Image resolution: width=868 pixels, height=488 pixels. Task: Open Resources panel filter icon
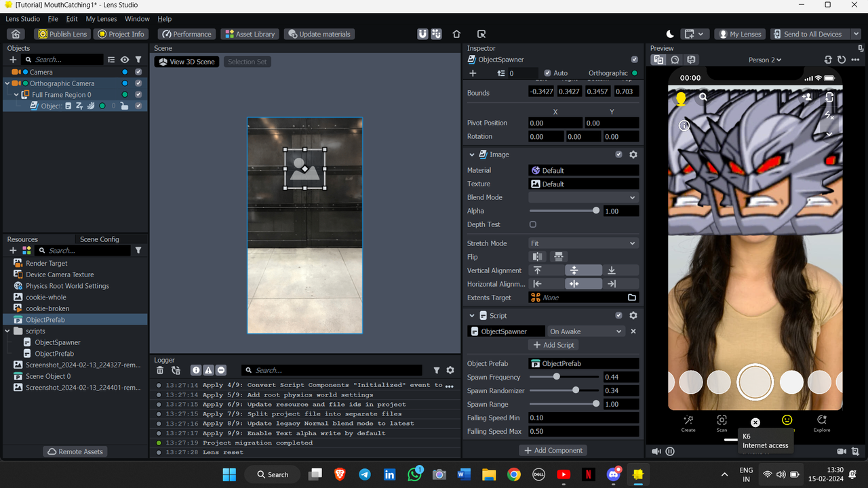pos(138,250)
